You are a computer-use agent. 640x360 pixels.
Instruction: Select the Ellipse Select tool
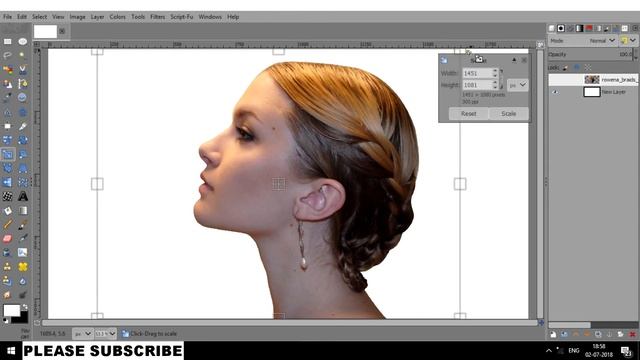(23, 41)
